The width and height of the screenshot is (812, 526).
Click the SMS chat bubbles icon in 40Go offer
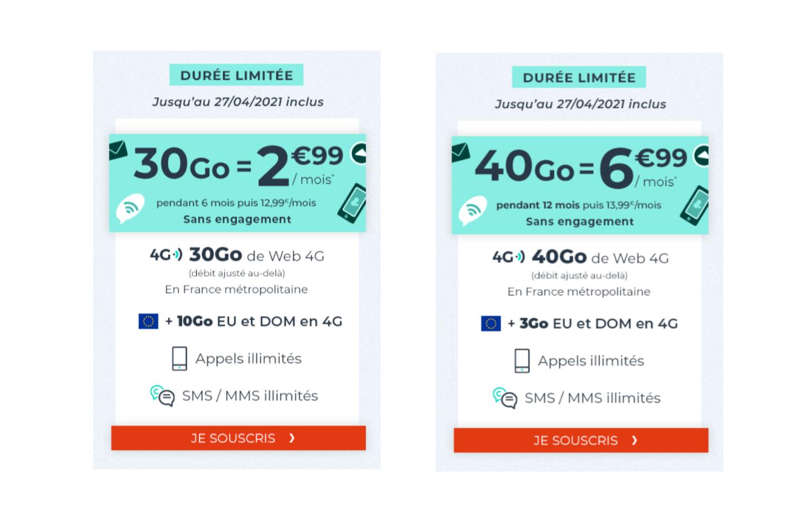click(x=505, y=398)
